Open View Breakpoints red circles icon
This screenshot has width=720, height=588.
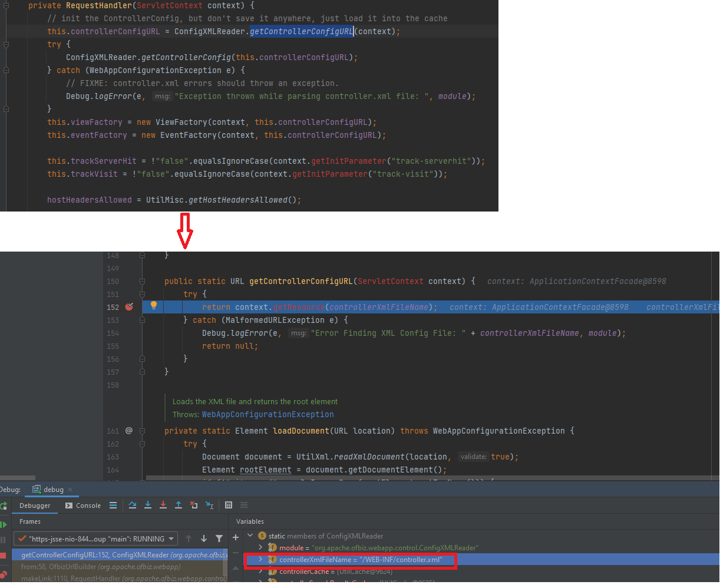3,574
